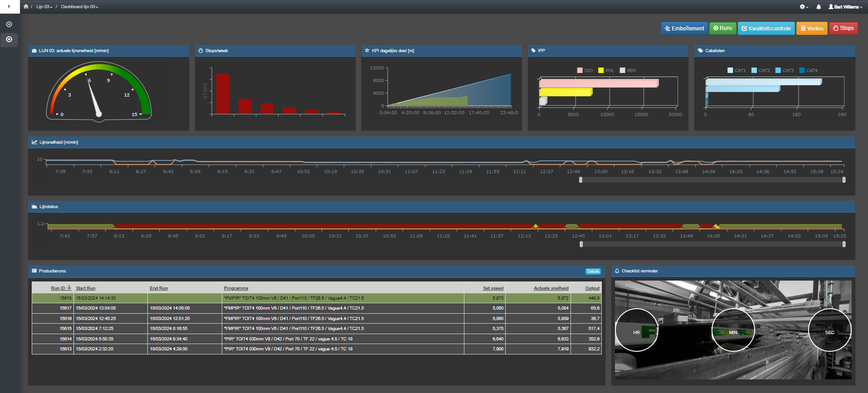Click the left handle of Lijnstatus range slider
Image resolution: width=868 pixels, height=393 pixels.
[x=581, y=244]
